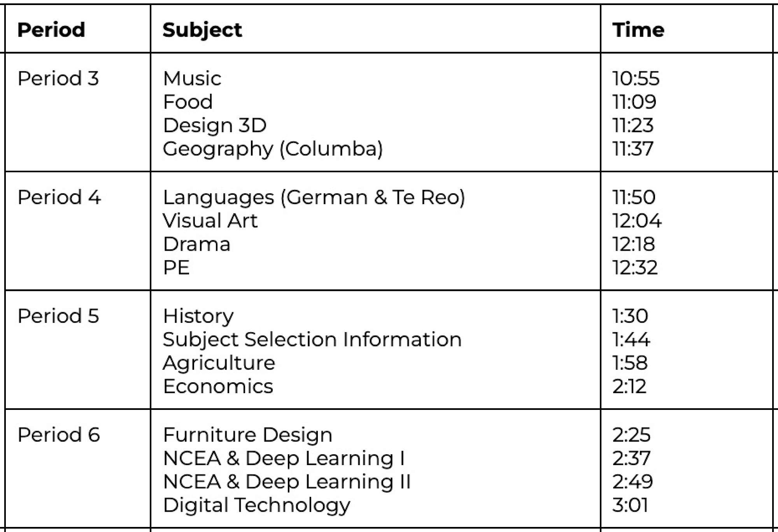778x532 pixels.
Task: Click the Agriculture subject entry
Action: (x=219, y=363)
